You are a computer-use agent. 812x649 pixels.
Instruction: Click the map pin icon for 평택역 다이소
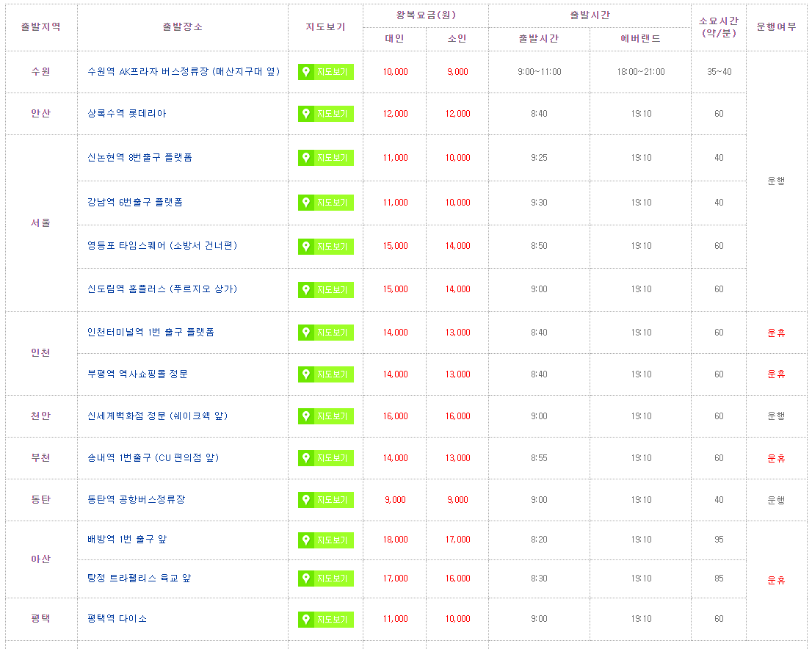click(x=305, y=619)
